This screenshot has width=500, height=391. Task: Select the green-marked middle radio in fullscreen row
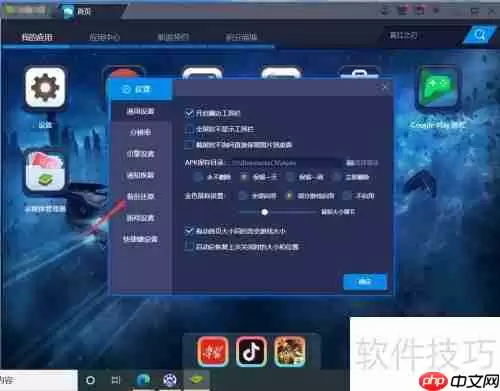click(x=289, y=196)
